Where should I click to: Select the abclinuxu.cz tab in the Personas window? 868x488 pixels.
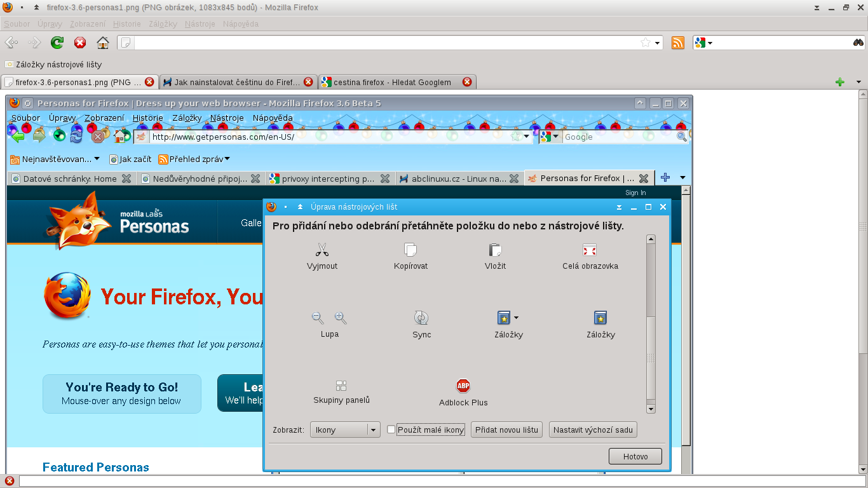459,179
